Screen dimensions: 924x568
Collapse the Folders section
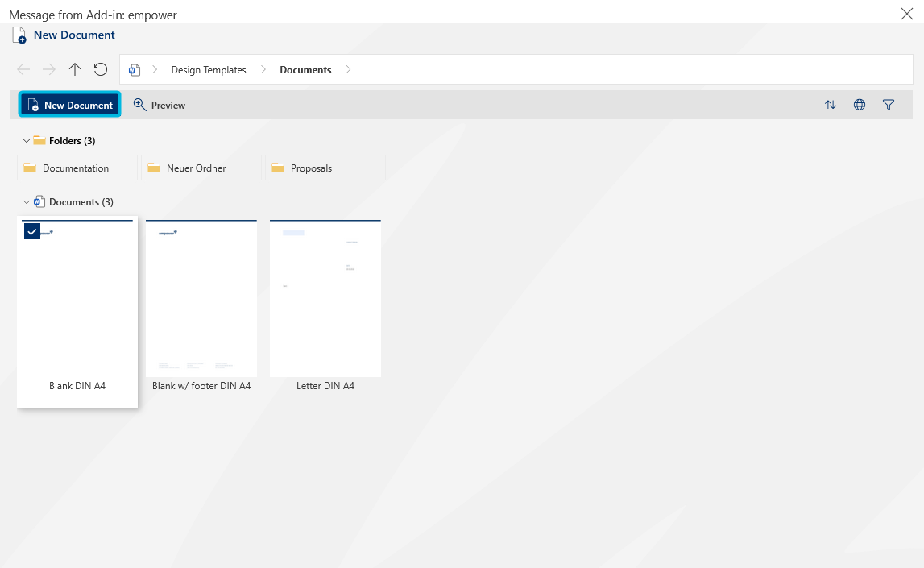tap(26, 141)
